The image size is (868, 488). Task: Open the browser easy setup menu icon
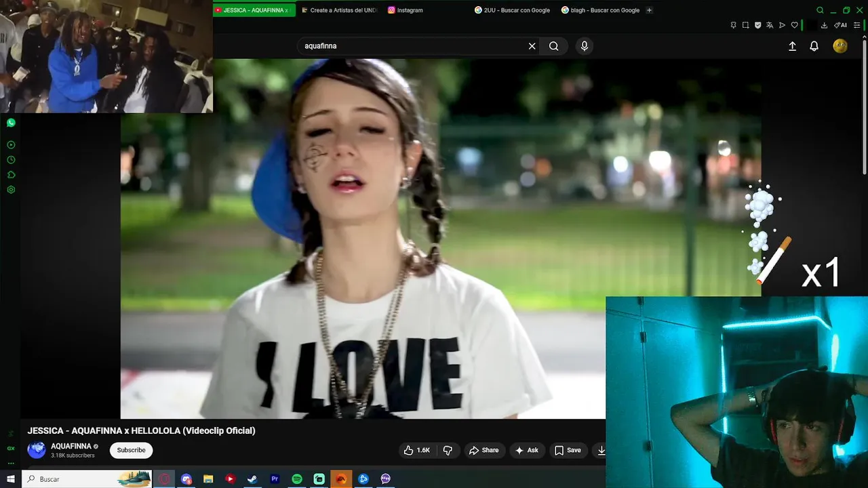856,25
